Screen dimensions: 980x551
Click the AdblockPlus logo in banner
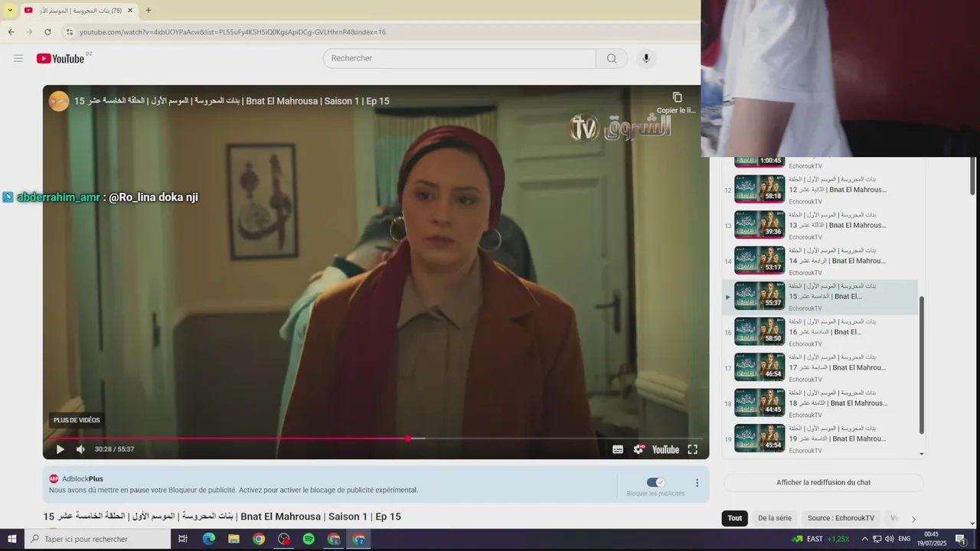tap(54, 479)
